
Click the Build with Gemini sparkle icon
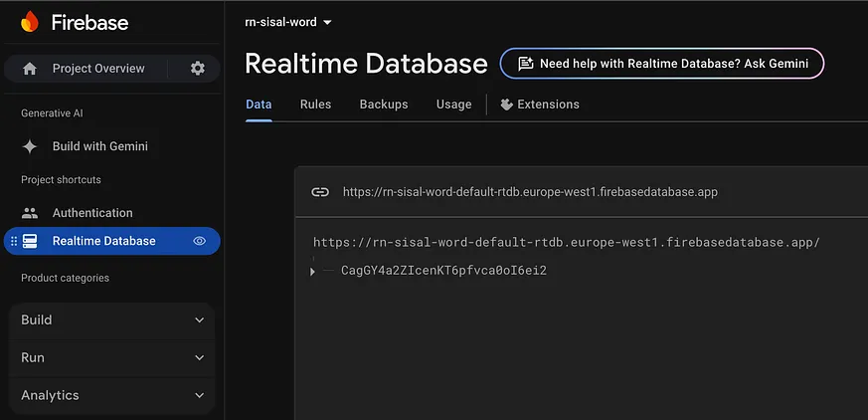30,146
